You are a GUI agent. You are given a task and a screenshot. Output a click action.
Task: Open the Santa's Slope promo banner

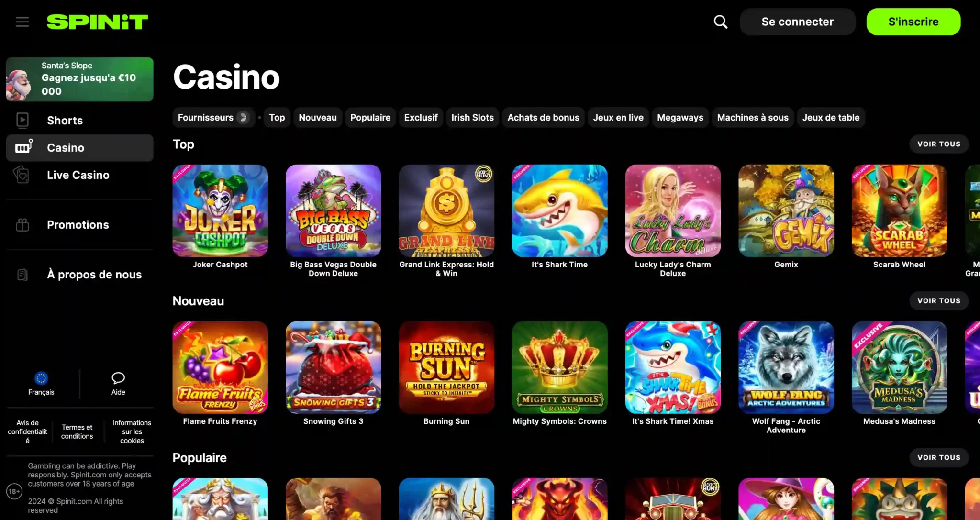[x=80, y=79]
